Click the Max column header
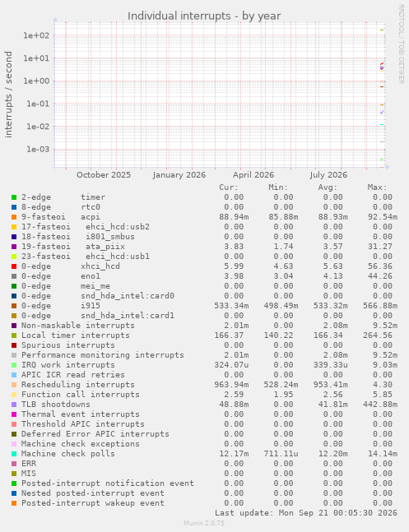 pyautogui.click(x=377, y=187)
